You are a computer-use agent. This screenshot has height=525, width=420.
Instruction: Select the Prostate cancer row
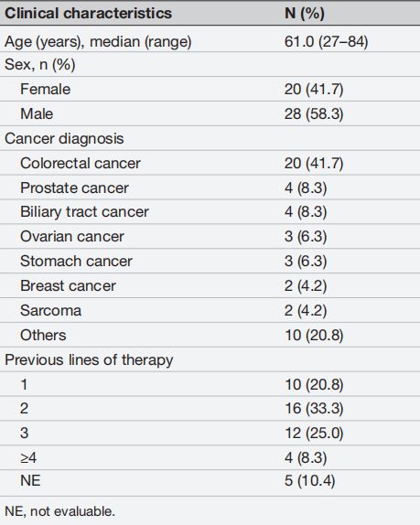point(210,187)
